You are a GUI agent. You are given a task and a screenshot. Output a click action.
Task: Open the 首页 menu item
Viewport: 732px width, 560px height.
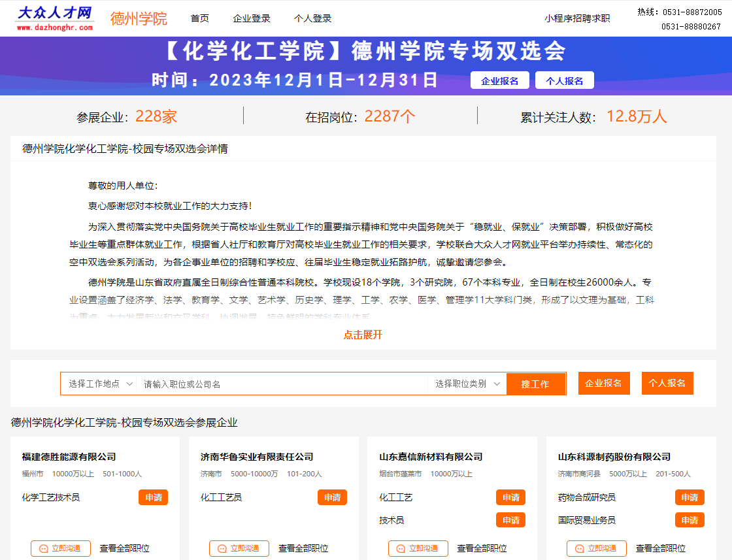point(199,18)
